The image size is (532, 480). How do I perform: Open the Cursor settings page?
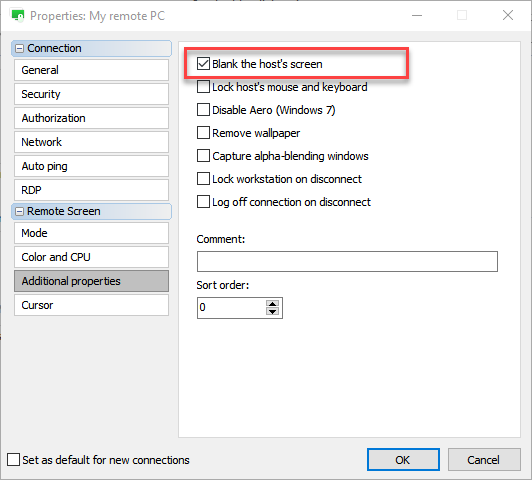click(91, 305)
